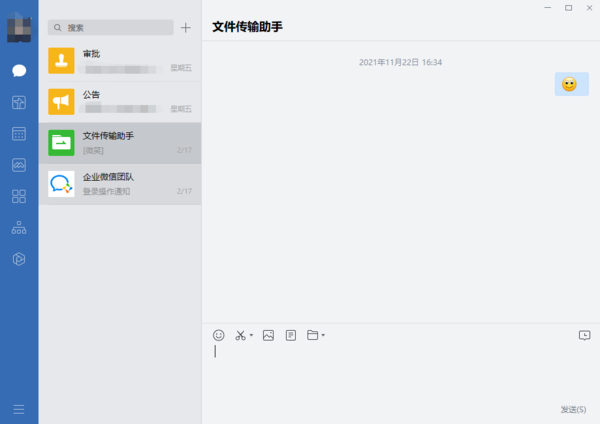600x424 pixels.
Task: Open chat history icon at right of toolbar
Action: pyautogui.click(x=584, y=335)
